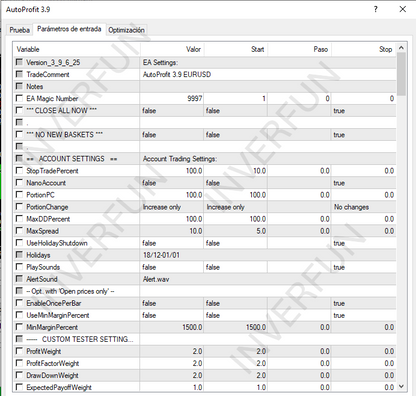The image size is (416, 396).
Task: Open the Optimización tab
Action: pos(126,30)
